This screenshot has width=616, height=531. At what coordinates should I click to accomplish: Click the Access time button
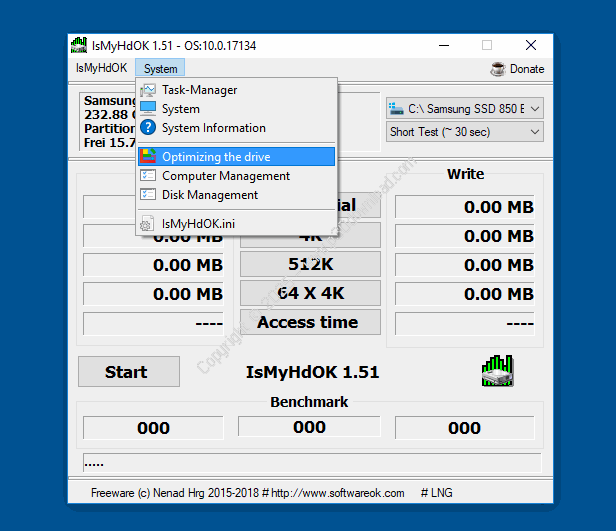[x=308, y=322]
